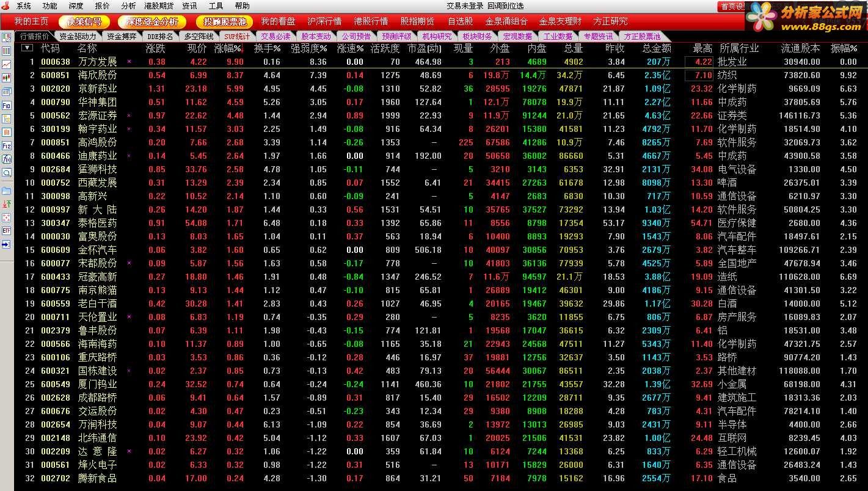Sort by the 换手% column header
868x491 pixels.
pos(268,48)
